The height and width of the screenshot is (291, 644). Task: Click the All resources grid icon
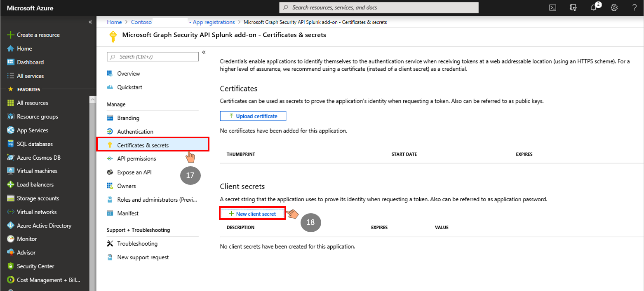11,103
